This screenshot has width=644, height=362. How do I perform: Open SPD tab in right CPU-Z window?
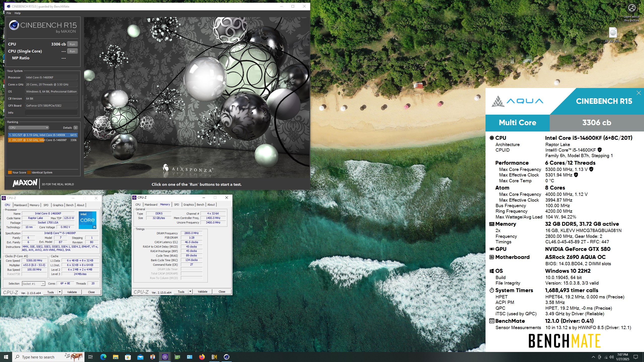(x=177, y=205)
